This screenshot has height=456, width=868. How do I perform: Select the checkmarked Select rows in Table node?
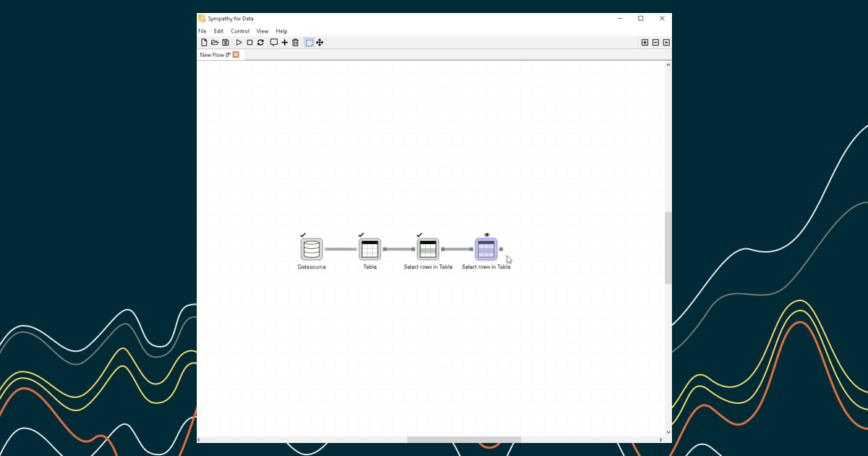[428, 249]
